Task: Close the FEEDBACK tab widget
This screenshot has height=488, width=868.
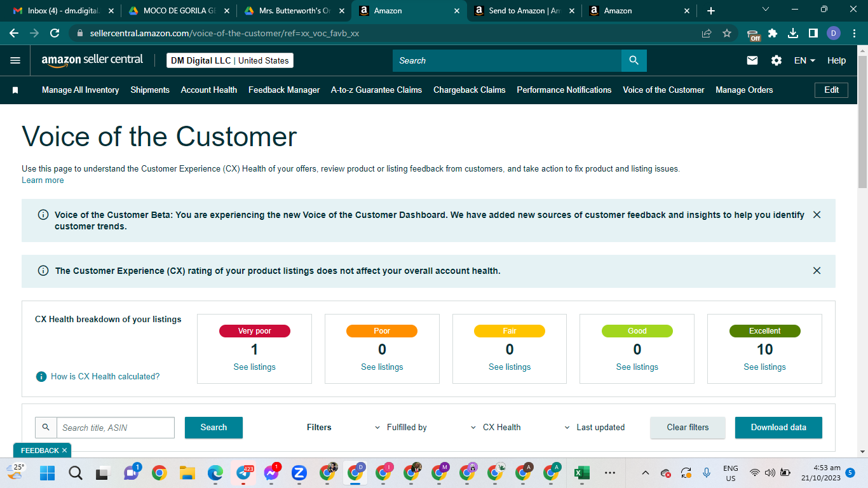Action: point(65,451)
